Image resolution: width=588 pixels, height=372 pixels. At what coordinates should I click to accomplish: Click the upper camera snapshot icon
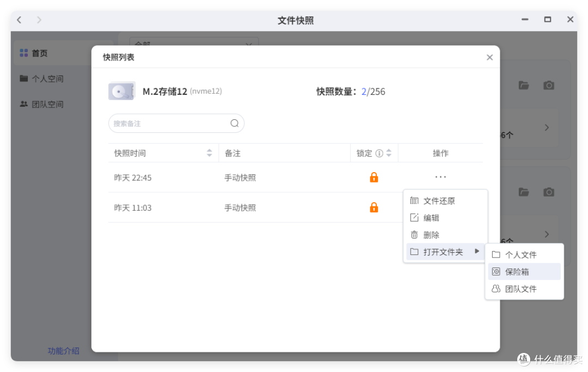point(549,86)
